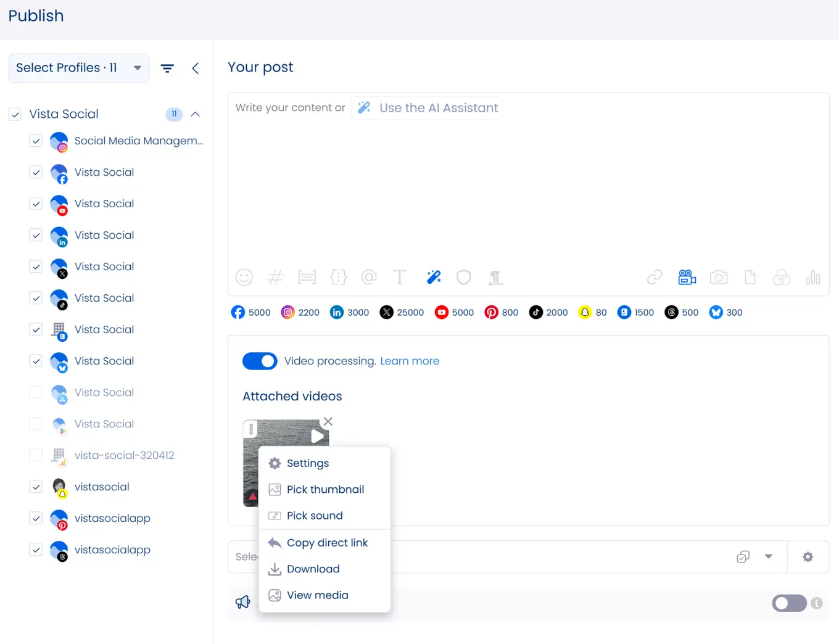Collapse the Vista Social profile group
839x644 pixels.
point(196,114)
